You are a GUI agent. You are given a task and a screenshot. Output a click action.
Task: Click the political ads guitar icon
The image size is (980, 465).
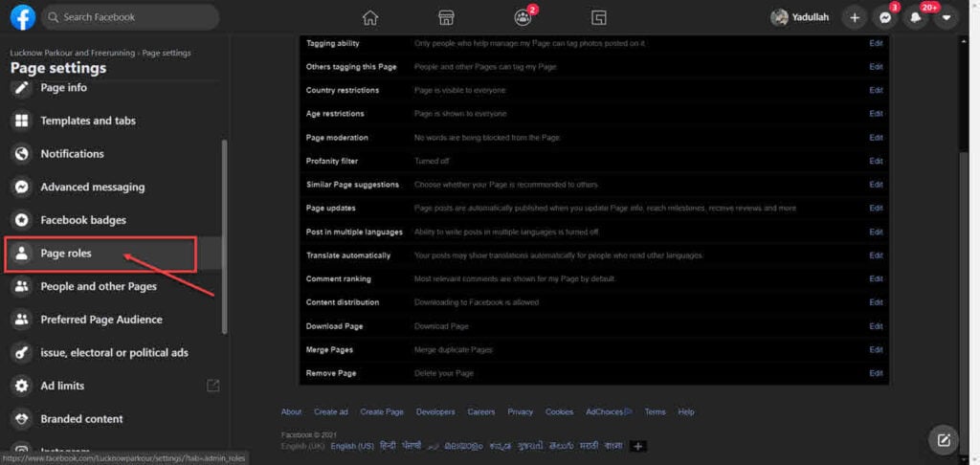click(x=22, y=352)
